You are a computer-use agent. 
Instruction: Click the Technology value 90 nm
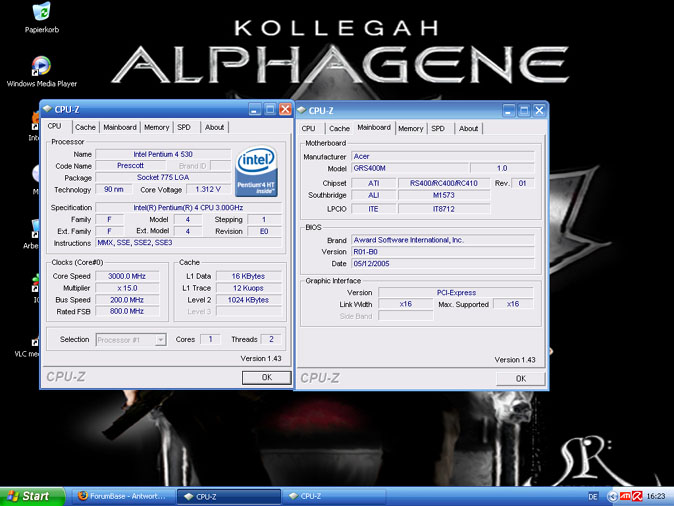[113, 190]
